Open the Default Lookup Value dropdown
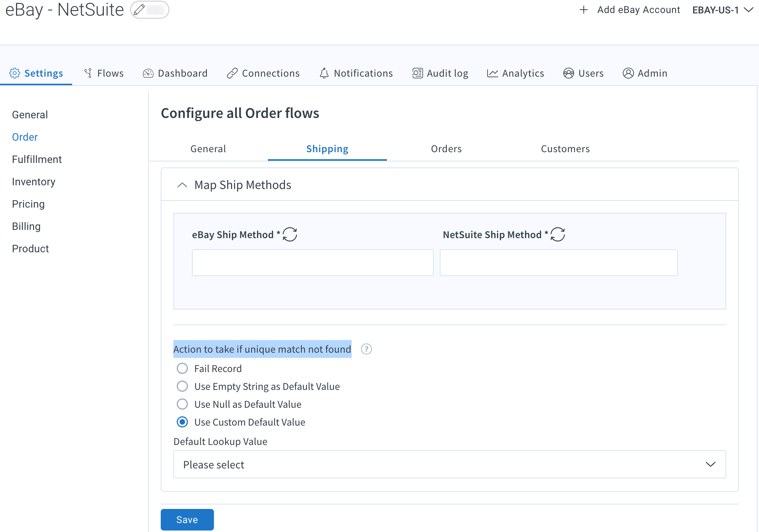The image size is (759, 532). pos(449,464)
